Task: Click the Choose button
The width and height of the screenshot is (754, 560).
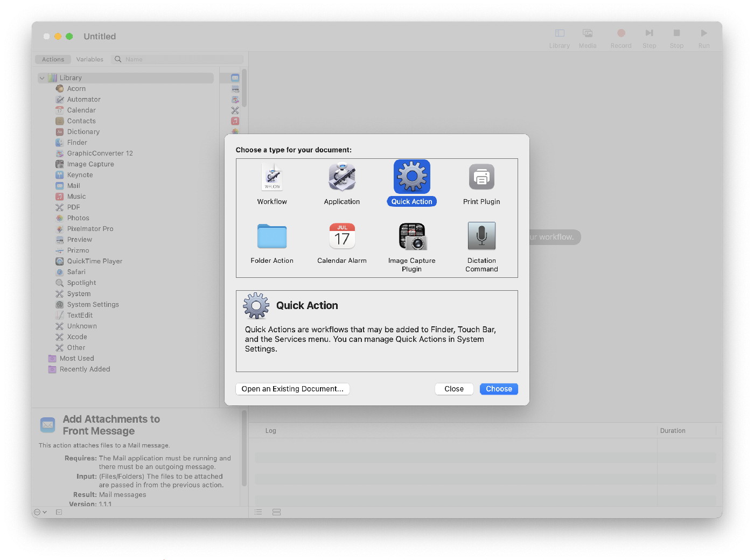Action: click(x=499, y=389)
